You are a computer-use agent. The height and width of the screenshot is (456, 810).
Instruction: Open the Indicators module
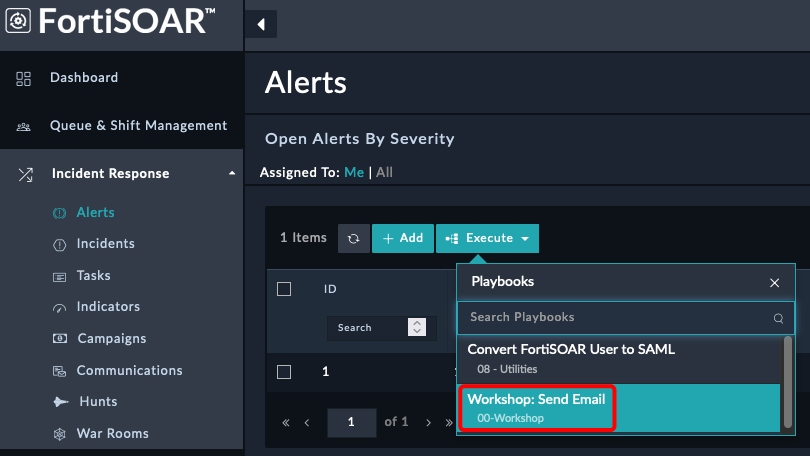[108, 306]
